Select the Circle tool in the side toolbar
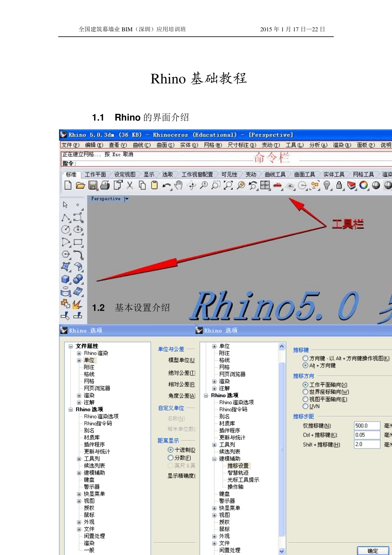Image resolution: width=392 pixels, height=555 pixels. (x=66, y=230)
